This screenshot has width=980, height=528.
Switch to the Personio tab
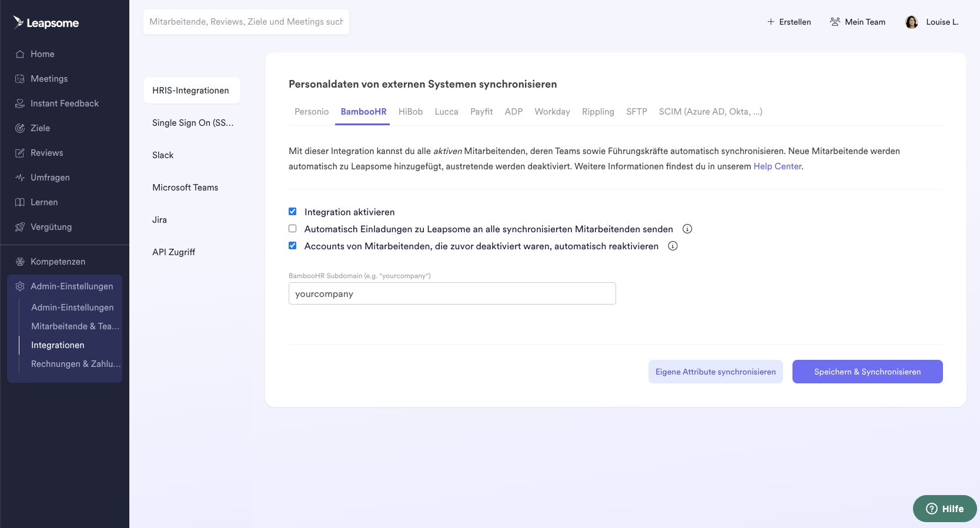(312, 112)
